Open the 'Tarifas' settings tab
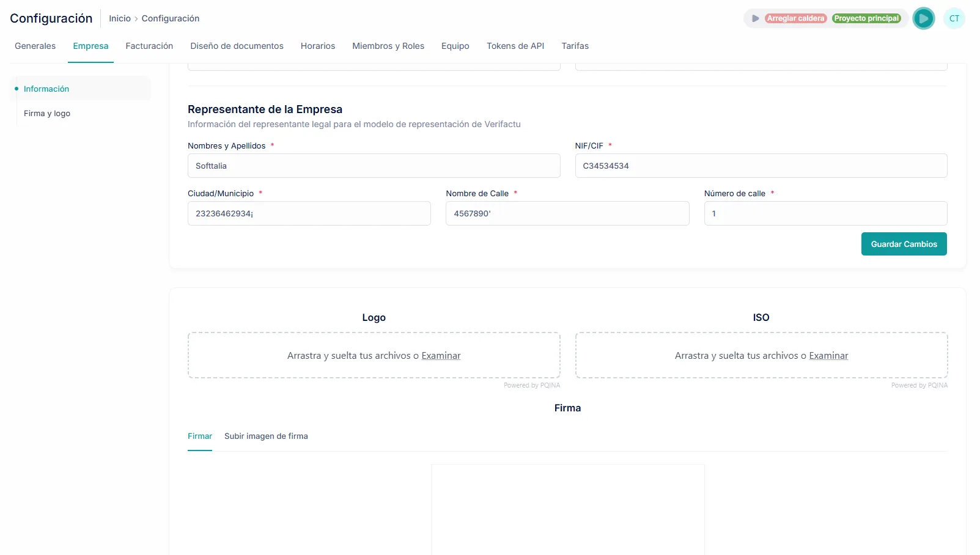The image size is (980, 555). point(575,46)
